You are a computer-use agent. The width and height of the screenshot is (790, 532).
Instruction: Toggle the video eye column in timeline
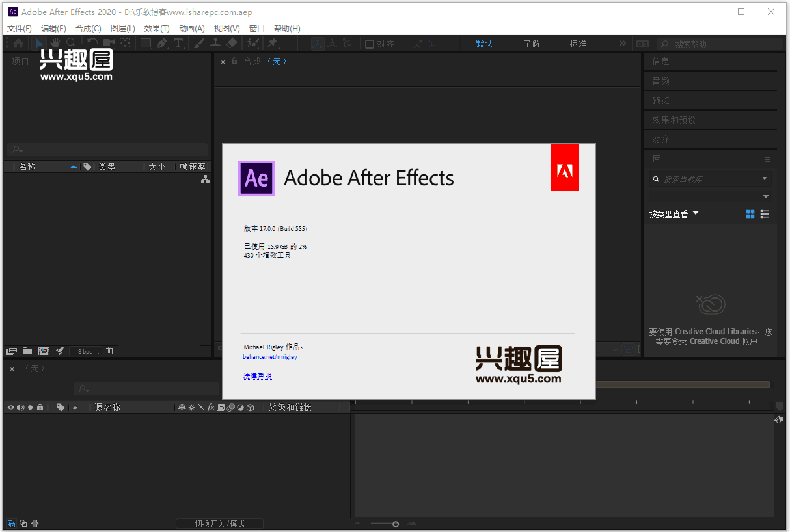pyautogui.click(x=10, y=408)
